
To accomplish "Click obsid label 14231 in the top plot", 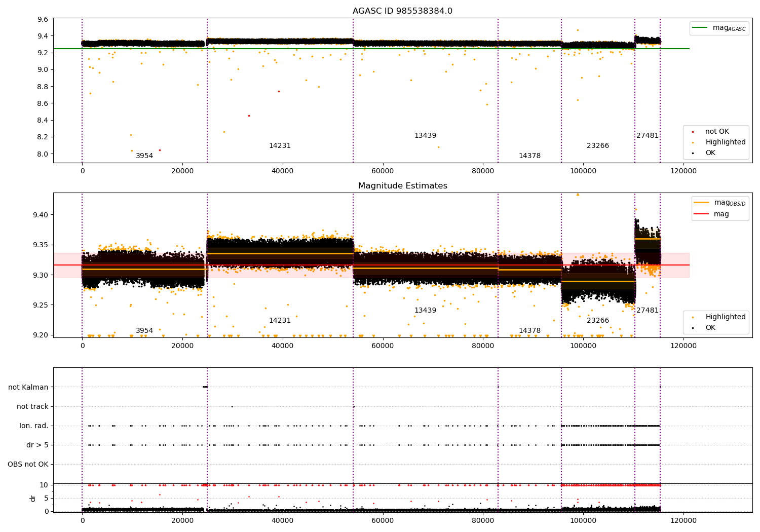I will (280, 146).
